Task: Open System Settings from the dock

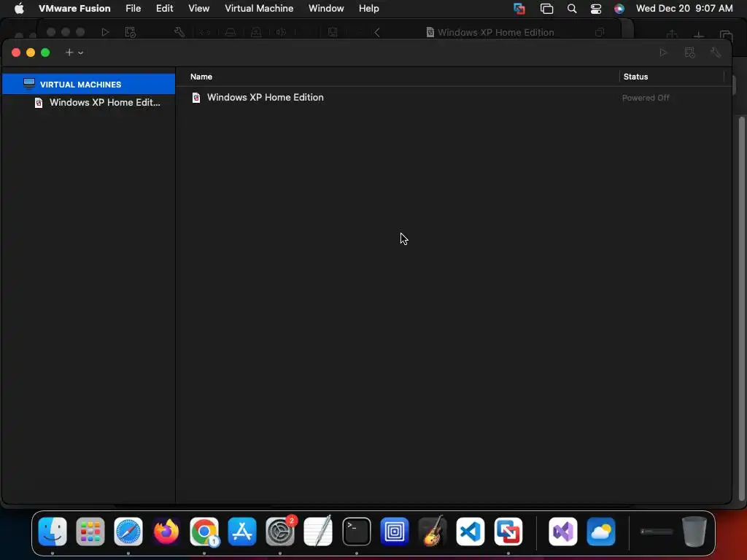Action: click(280, 532)
